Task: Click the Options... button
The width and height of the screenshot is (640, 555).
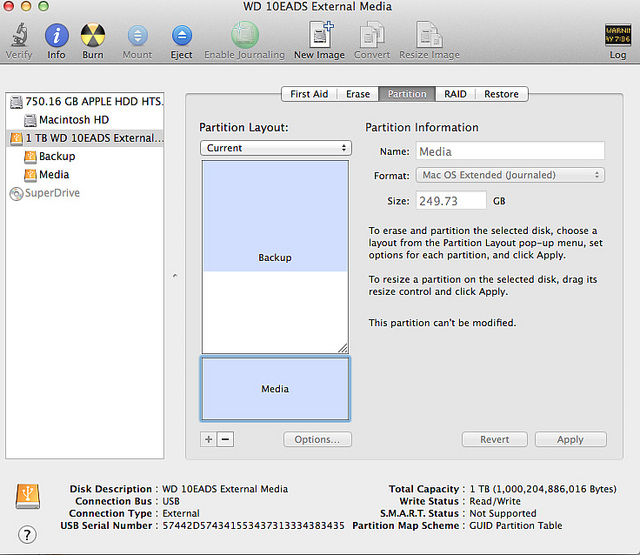Action: 317,440
